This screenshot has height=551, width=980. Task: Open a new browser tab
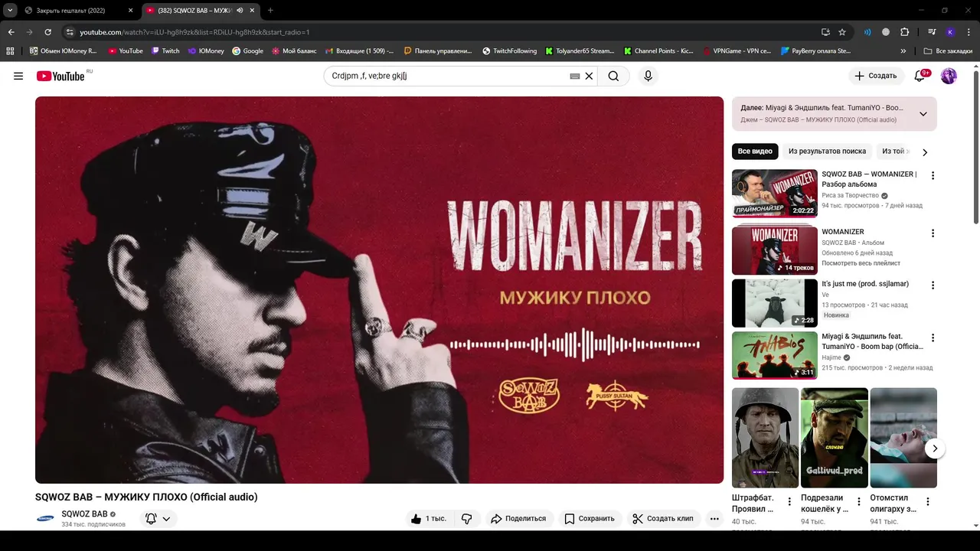pyautogui.click(x=270, y=11)
